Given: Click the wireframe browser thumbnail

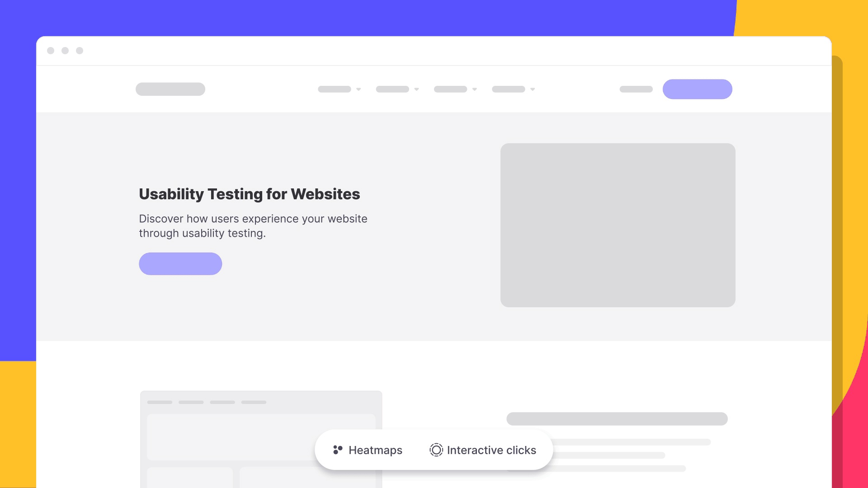Looking at the screenshot, I should tap(260, 438).
